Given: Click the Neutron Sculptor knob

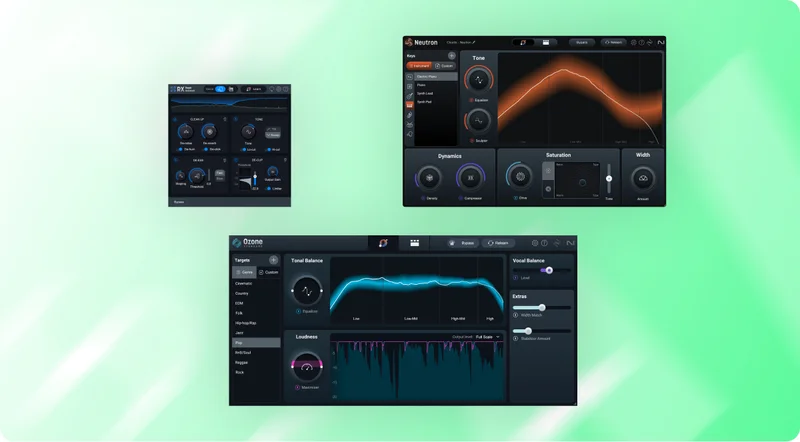Looking at the screenshot, I should [479, 121].
